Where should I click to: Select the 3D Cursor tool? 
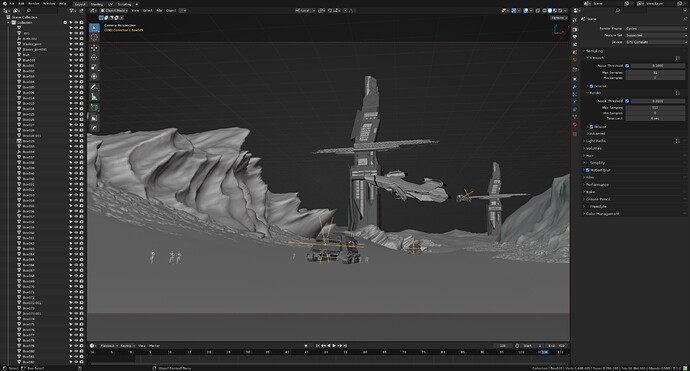point(94,38)
